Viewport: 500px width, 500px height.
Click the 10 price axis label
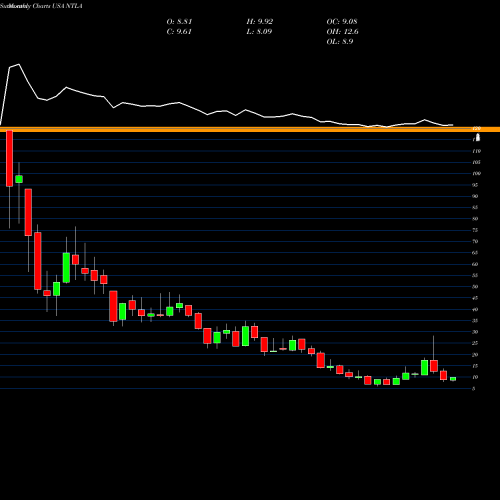[x=475, y=378]
